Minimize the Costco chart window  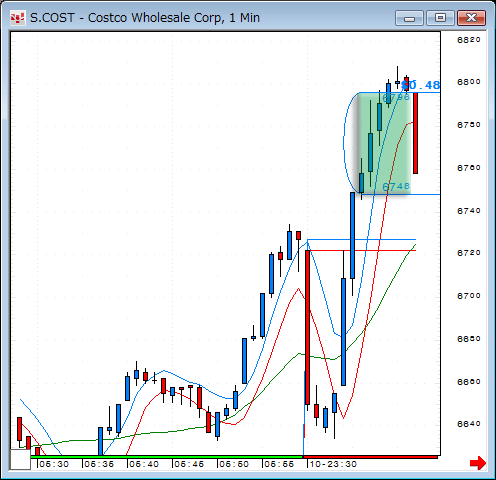click(409, 18)
